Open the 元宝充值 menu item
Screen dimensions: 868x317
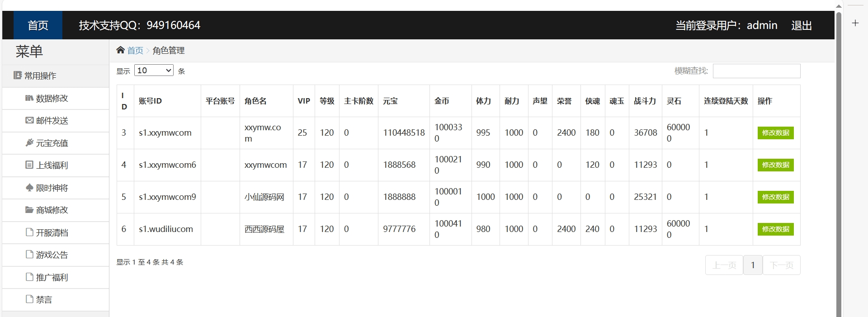(x=56, y=143)
